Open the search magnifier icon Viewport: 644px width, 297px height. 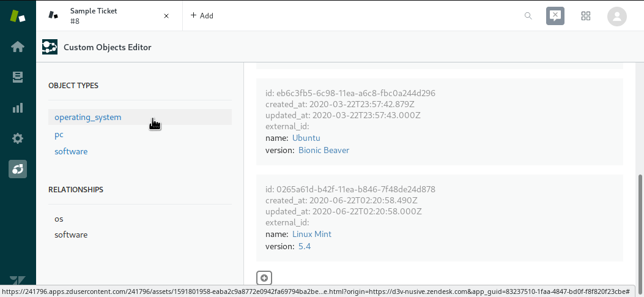tap(528, 16)
